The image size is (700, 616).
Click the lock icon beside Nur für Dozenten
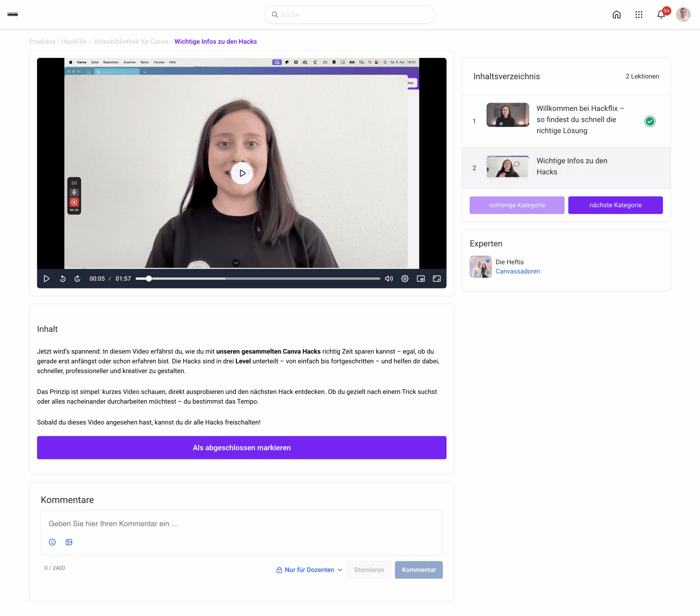pos(279,570)
